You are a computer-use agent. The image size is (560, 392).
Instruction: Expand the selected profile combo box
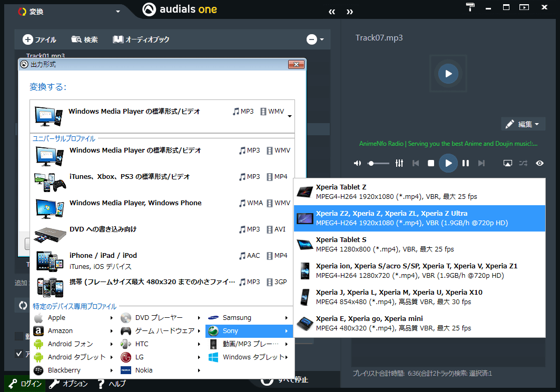point(162,116)
